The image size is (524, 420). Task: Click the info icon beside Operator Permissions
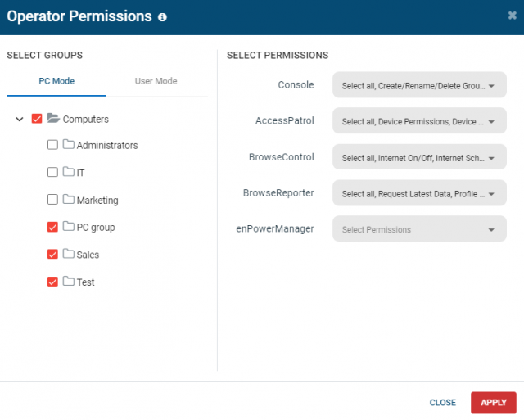tap(162, 17)
